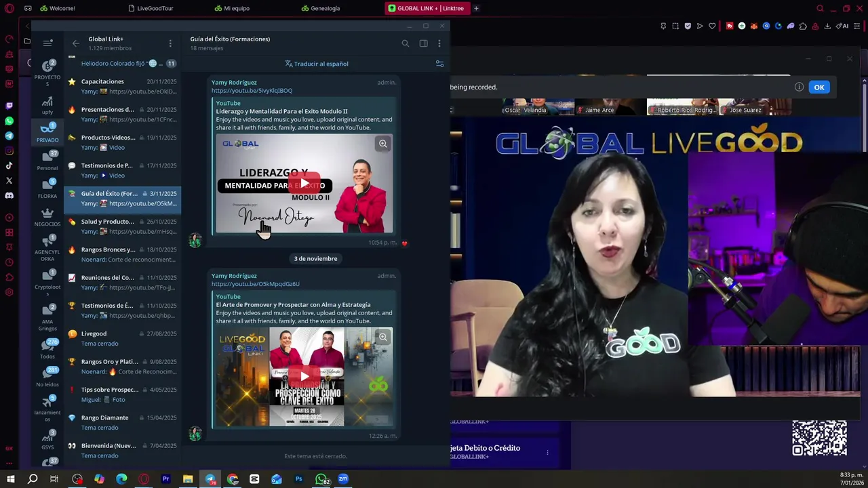Image resolution: width=868 pixels, height=488 pixels.
Task: Open the NEGOCIOS crown folder
Action: click(x=47, y=218)
